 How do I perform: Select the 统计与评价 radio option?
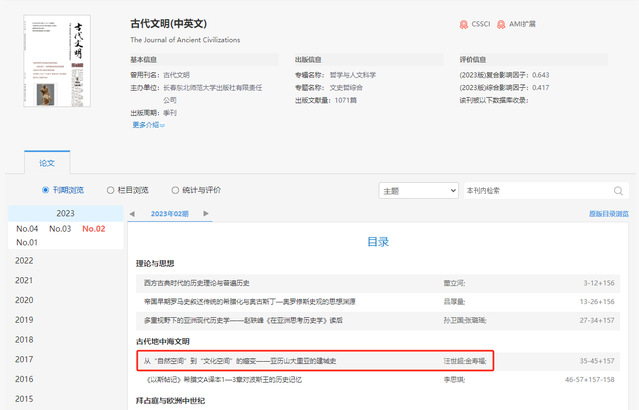[x=176, y=189]
